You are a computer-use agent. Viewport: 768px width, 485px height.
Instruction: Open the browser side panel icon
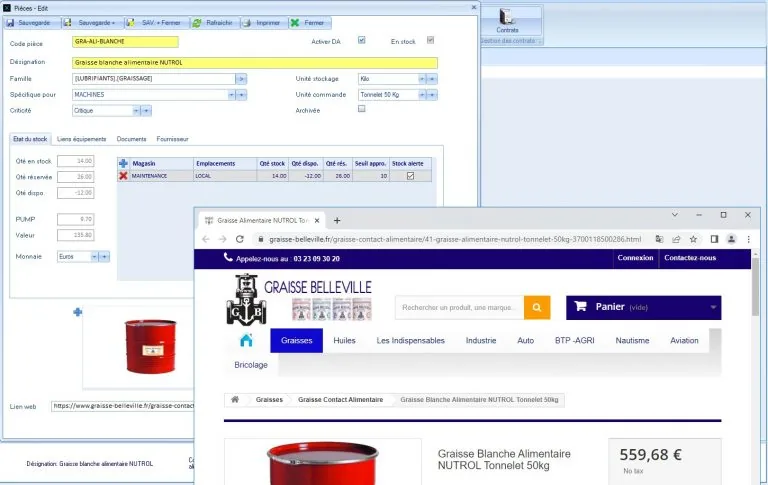pyautogui.click(x=714, y=240)
